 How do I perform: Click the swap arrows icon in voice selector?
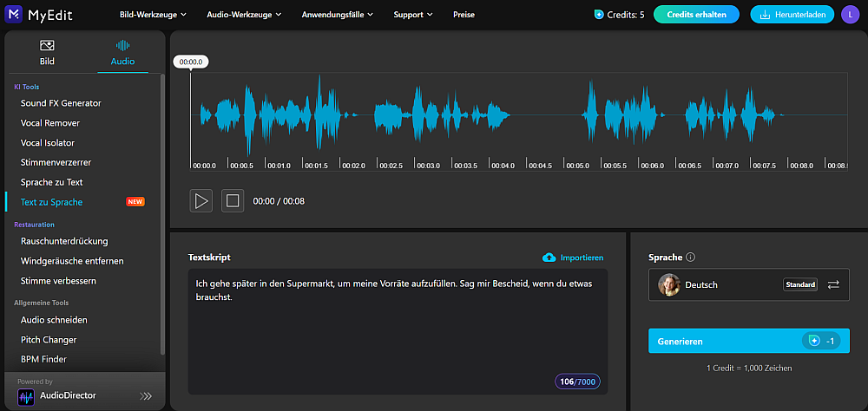pos(833,284)
